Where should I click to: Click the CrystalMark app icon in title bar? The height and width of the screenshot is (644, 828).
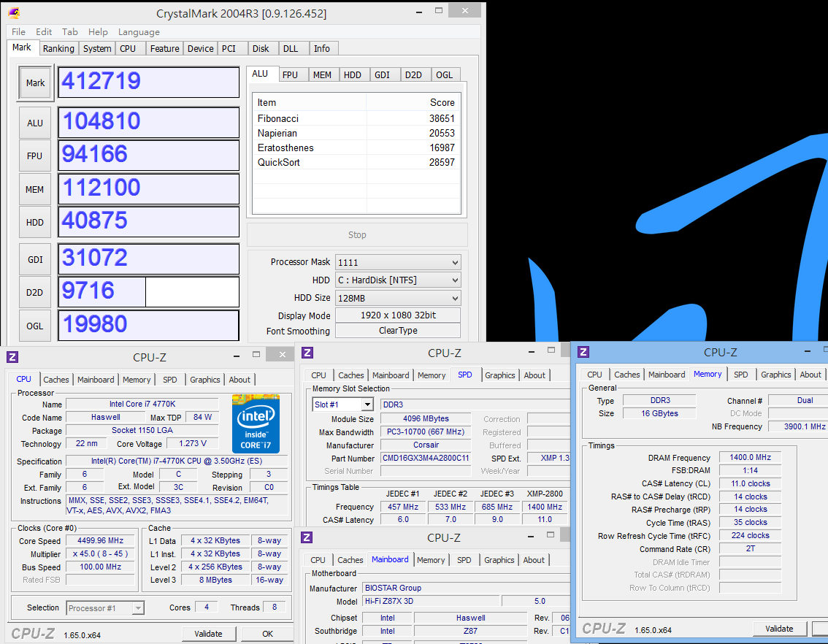coord(13,13)
